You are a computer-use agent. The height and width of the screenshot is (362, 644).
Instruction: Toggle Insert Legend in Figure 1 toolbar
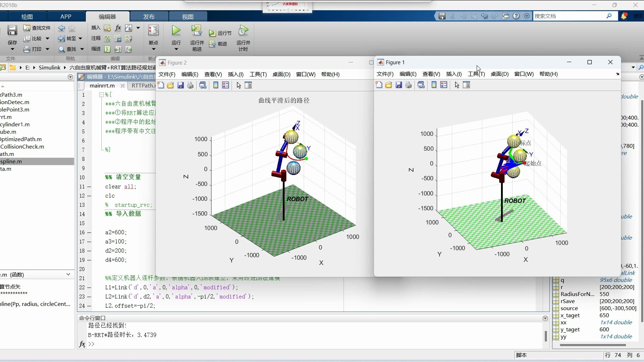[444, 85]
